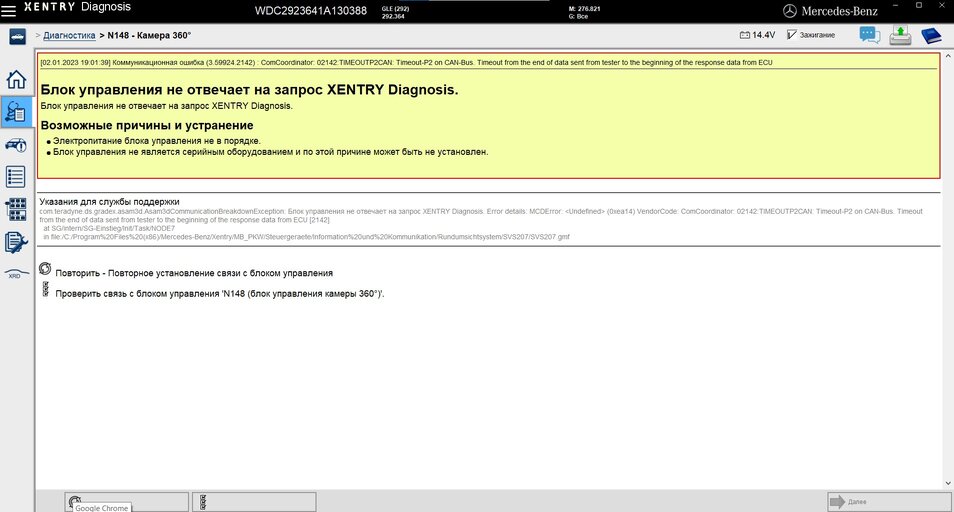Open the chat support bubbles icon
The image size is (954, 512).
coord(869,35)
